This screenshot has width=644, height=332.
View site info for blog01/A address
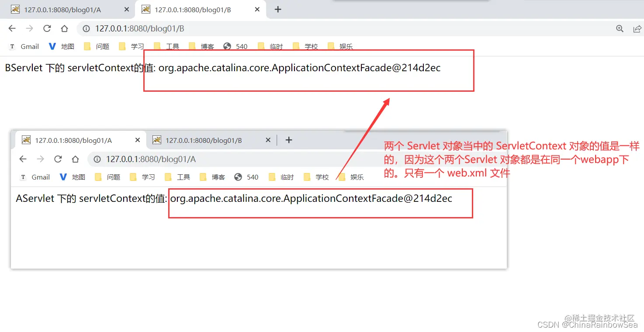tap(97, 159)
